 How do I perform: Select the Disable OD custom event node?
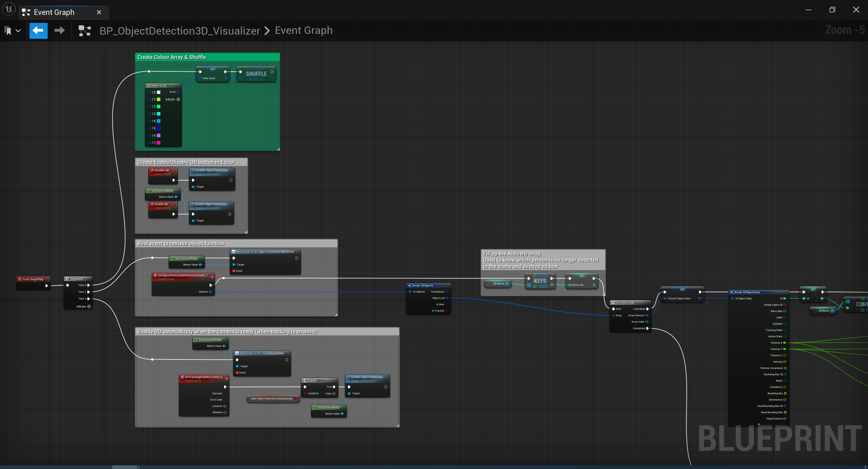coord(163,176)
